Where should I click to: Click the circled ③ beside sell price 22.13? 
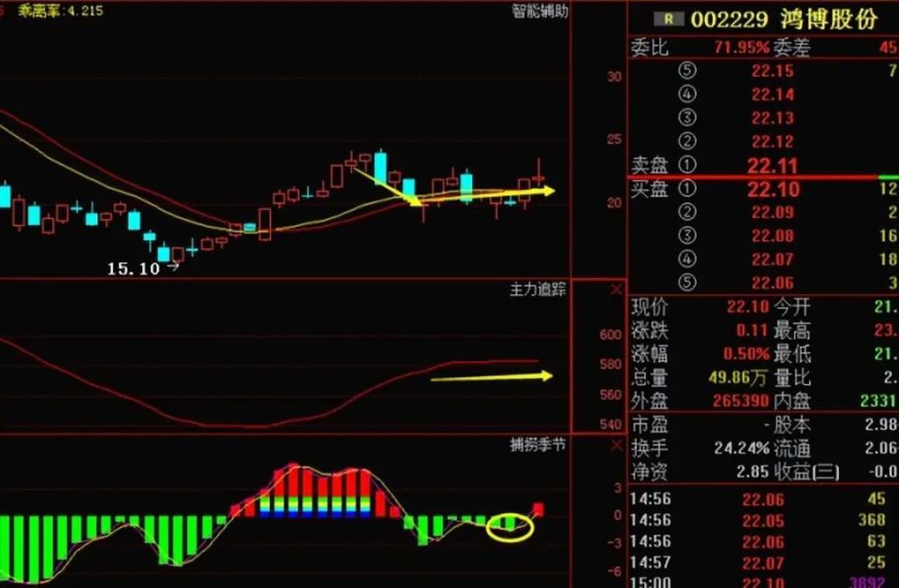[x=686, y=117]
